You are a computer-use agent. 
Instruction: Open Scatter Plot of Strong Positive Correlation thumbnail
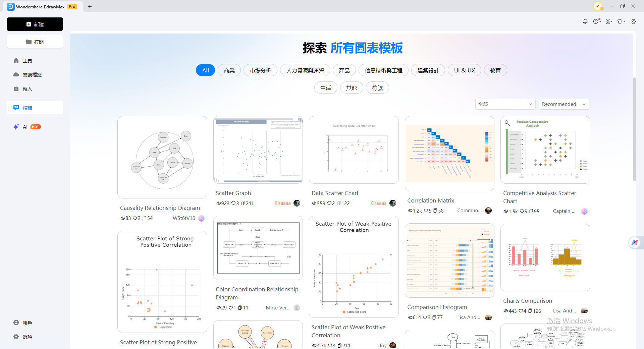click(162, 282)
